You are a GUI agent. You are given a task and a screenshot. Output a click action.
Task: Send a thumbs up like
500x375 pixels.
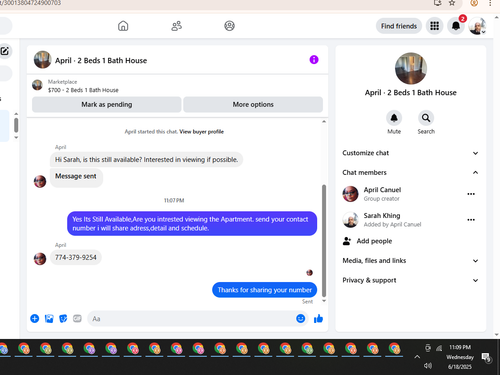[318, 319]
